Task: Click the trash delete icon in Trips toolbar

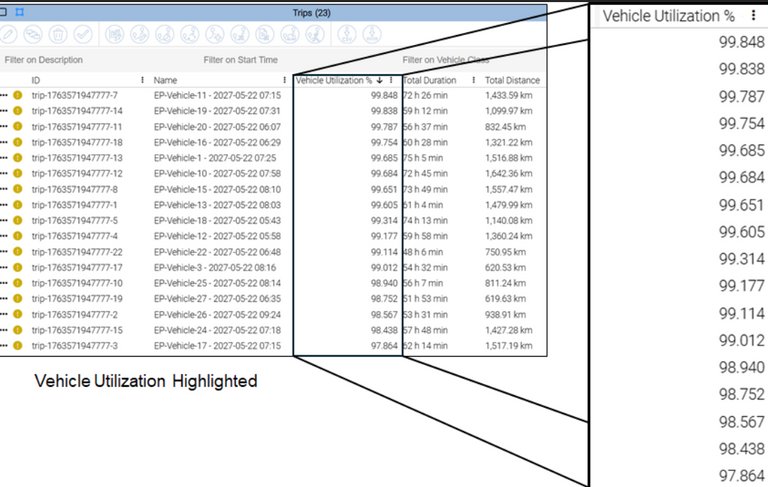Action: 58,34
